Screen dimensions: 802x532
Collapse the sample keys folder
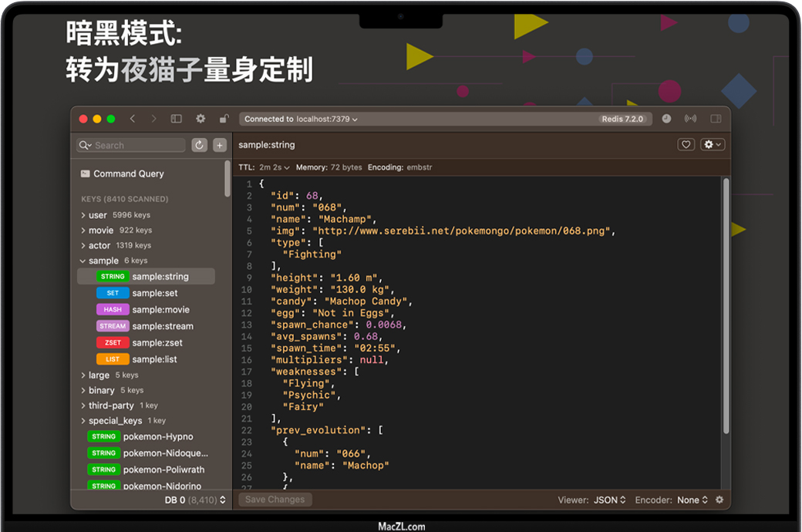[x=83, y=261]
